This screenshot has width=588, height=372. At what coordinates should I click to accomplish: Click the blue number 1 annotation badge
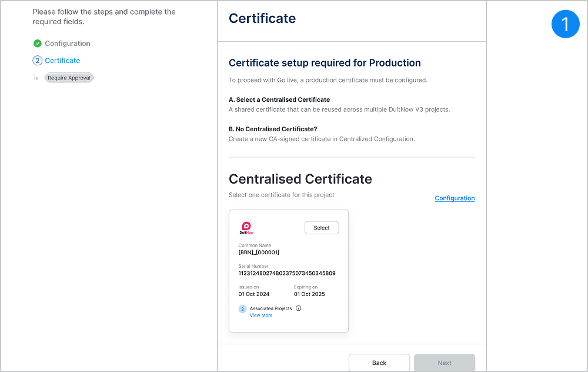pyautogui.click(x=565, y=24)
